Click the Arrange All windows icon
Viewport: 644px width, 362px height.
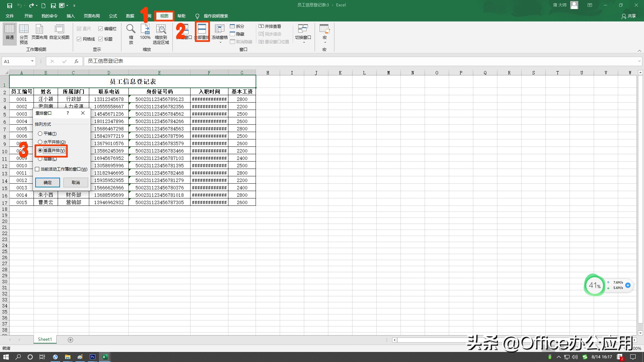coord(202,29)
